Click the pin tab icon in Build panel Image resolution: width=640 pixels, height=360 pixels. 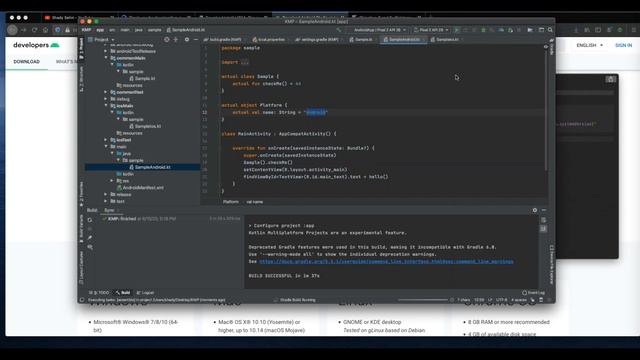[x=90, y=238]
